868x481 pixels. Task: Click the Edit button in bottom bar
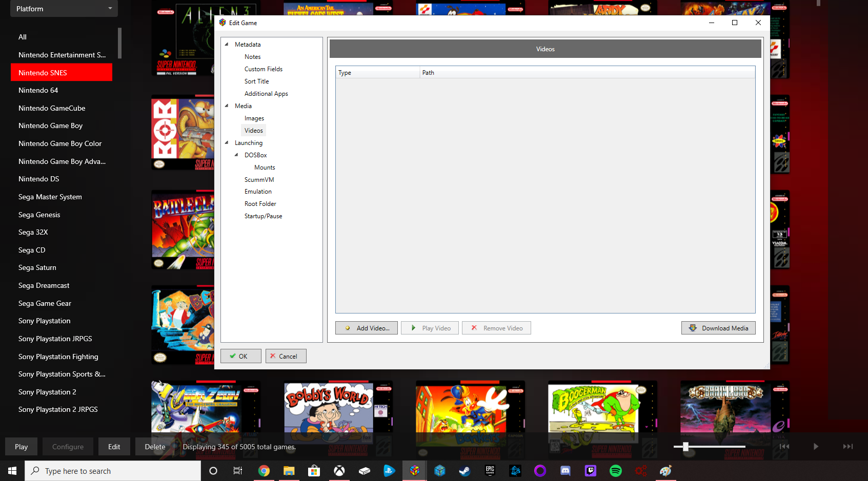click(x=114, y=447)
